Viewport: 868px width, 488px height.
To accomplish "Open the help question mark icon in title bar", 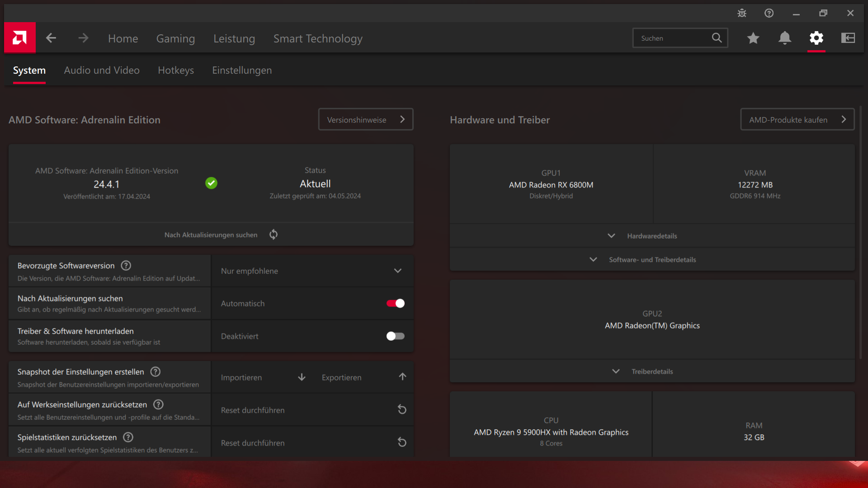I will tap(769, 13).
